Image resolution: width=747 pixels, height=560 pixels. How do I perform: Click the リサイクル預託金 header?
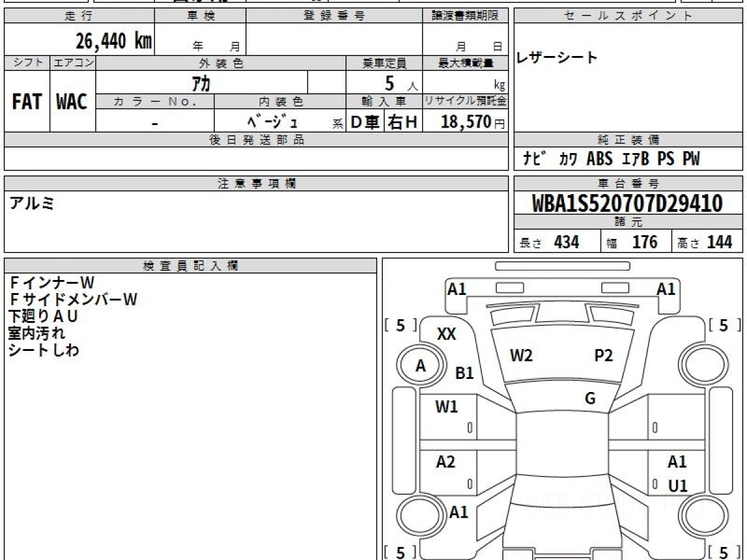466,101
